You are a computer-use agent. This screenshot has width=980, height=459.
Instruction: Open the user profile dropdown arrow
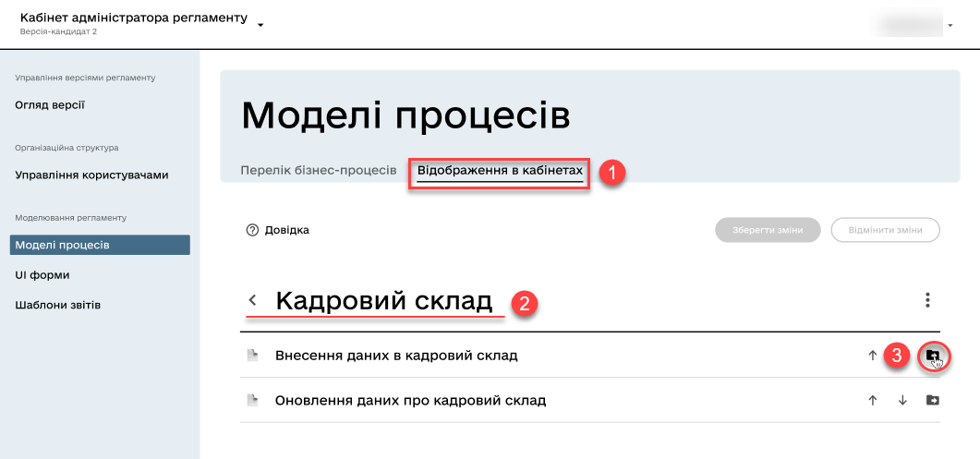(x=950, y=25)
